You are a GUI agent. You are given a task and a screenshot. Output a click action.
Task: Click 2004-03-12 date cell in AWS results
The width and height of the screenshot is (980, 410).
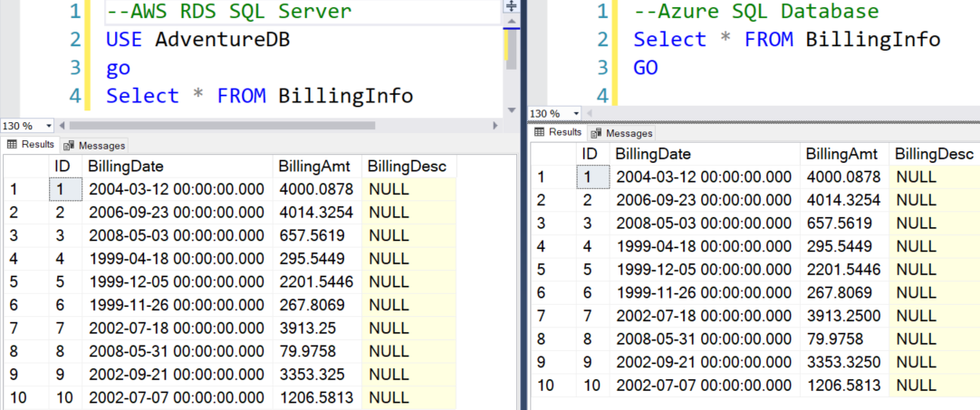click(x=178, y=189)
